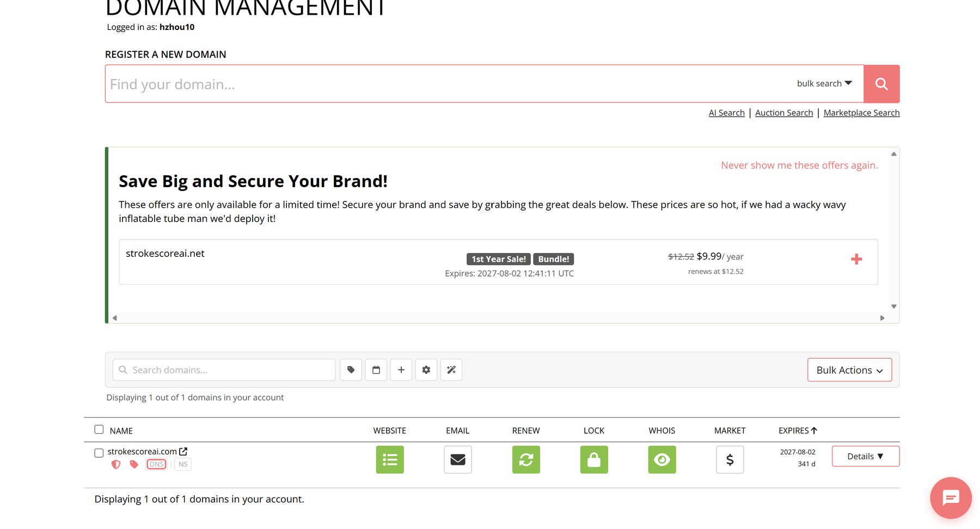Click the shield icon under strokescoreai.com
Viewport: 980px width, 529px height.
pos(115,464)
